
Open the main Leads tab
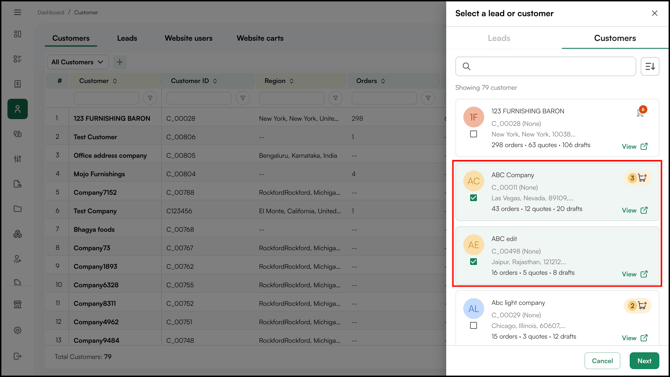(127, 38)
